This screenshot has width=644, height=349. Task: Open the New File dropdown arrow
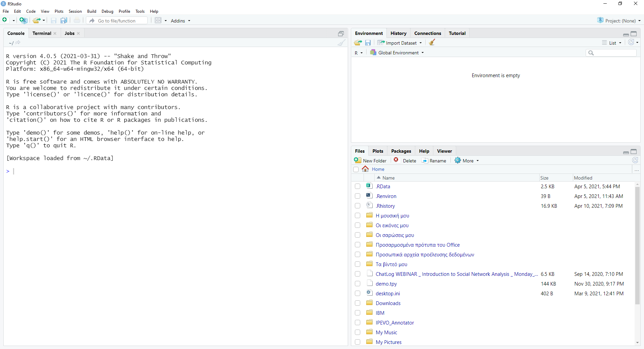coord(13,21)
